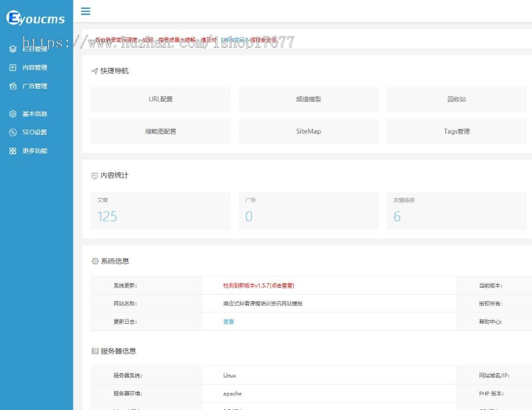
Task: Click the SiteMap shortcut button
Action: 309,131
